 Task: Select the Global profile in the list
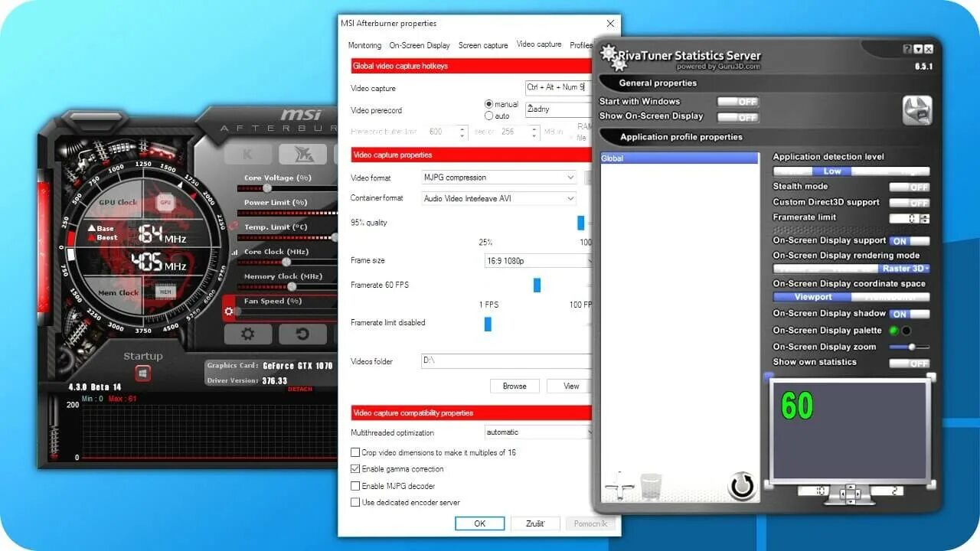coord(679,158)
